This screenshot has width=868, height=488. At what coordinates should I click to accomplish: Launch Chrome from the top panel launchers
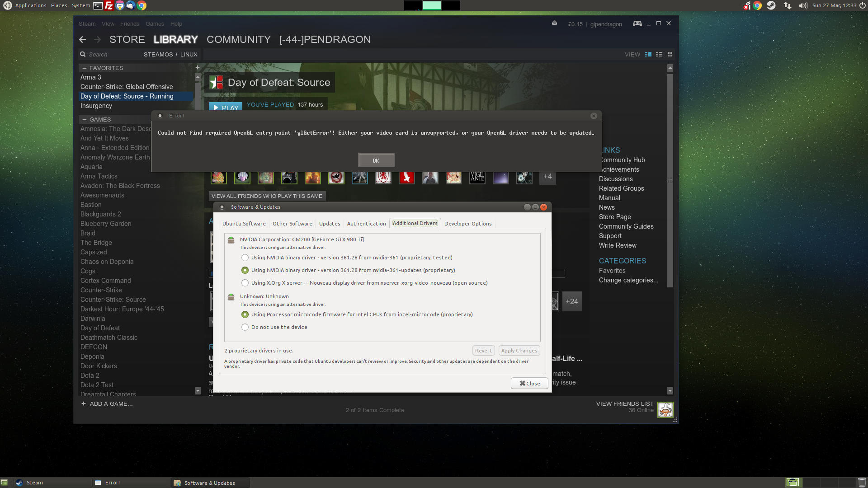tap(142, 5)
